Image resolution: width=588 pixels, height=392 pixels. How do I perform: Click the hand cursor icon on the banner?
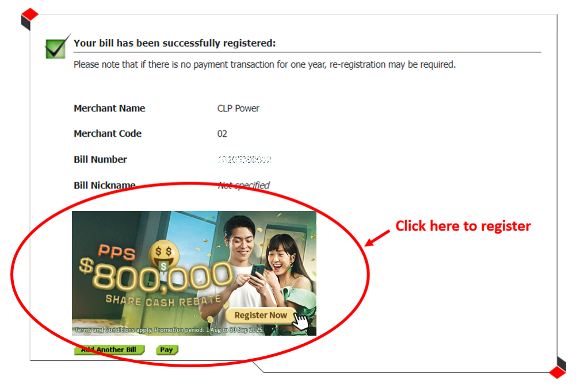(300, 321)
